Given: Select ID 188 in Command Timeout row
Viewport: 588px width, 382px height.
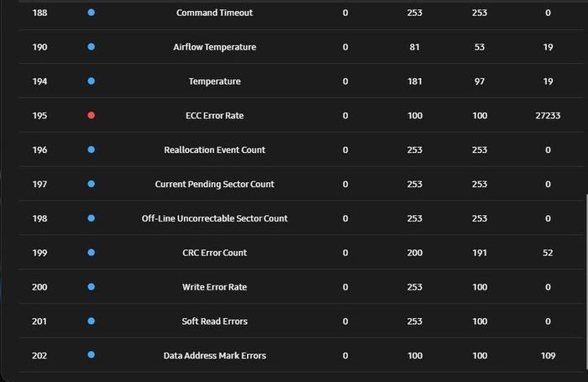Looking at the screenshot, I should point(39,13).
